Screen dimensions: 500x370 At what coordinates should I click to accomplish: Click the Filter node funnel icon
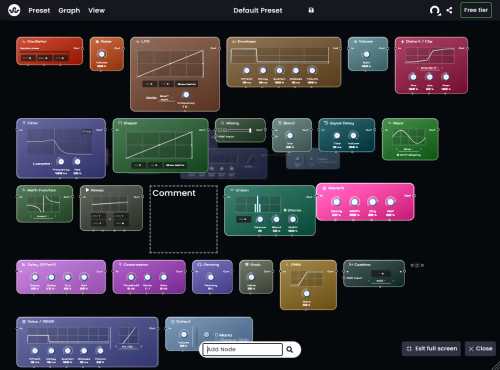pos(24,123)
